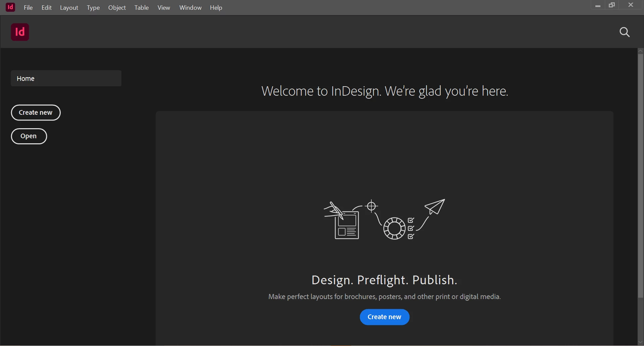Click the scrollbar up arrow
This screenshot has width=644, height=346.
pyautogui.click(x=641, y=51)
